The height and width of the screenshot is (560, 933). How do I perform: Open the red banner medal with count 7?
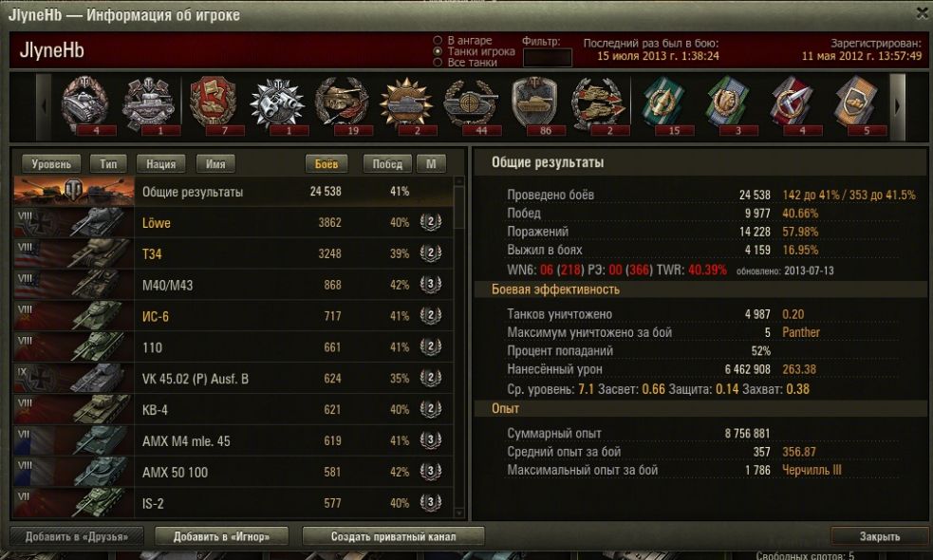(213, 105)
